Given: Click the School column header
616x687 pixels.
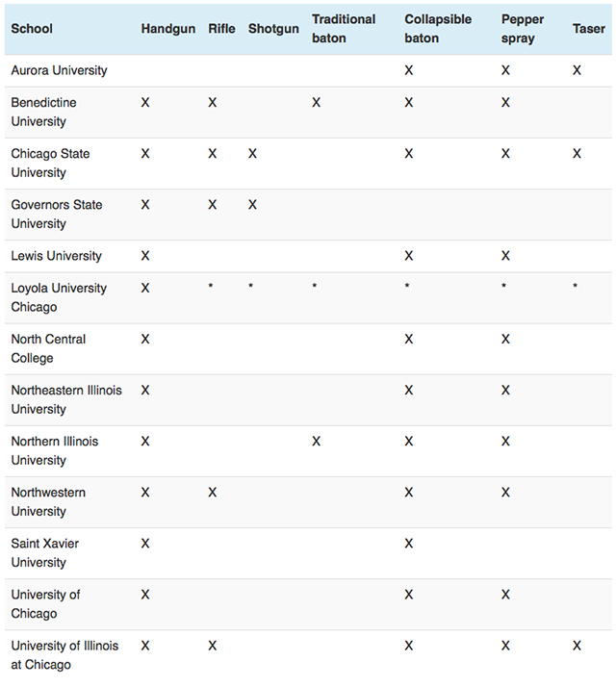Looking at the screenshot, I should point(32,29).
